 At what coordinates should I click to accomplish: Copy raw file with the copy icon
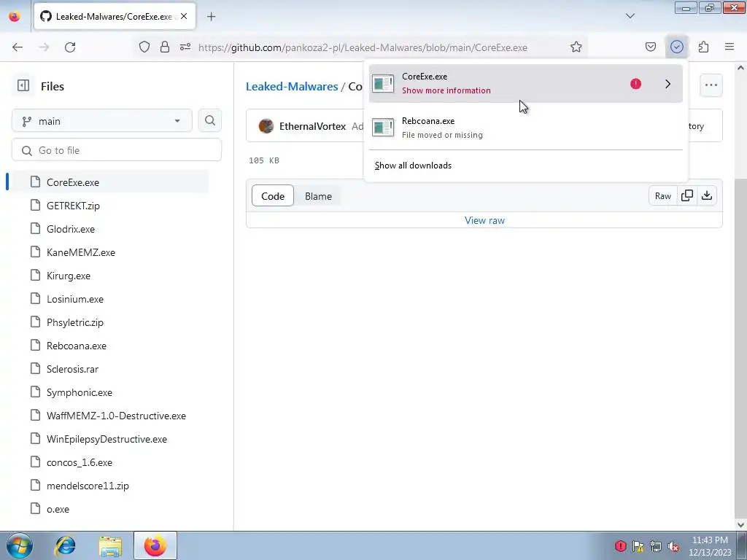(x=687, y=195)
